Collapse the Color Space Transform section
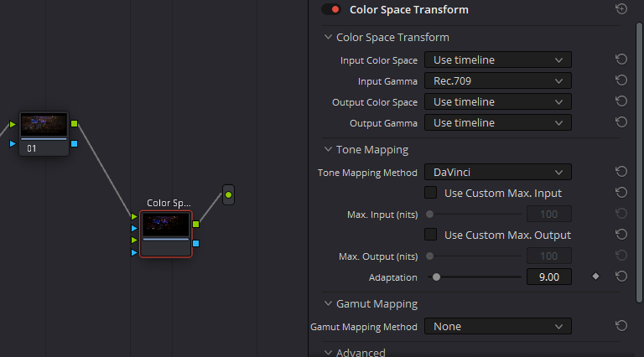This screenshot has width=644, height=357. point(328,37)
